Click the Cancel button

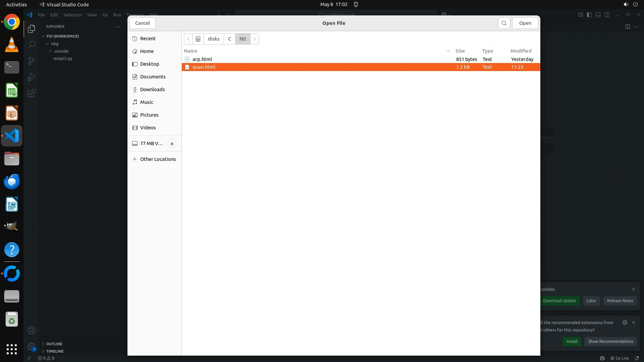143,23
